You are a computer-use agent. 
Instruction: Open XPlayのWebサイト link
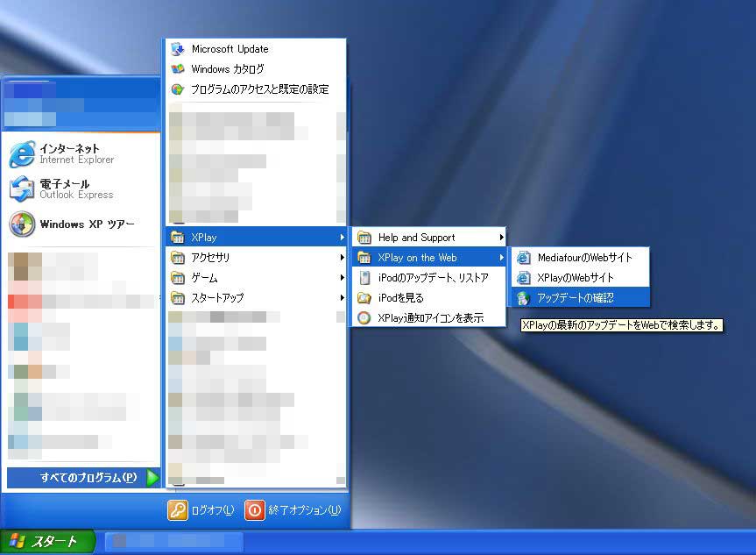(581, 278)
